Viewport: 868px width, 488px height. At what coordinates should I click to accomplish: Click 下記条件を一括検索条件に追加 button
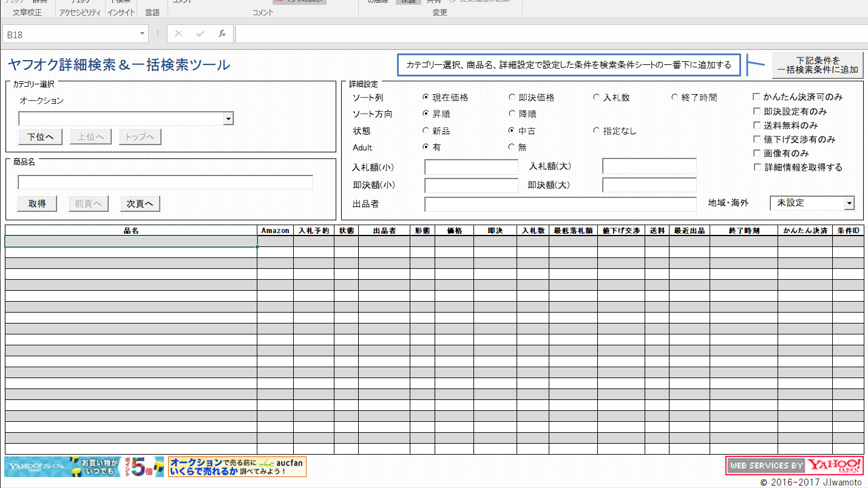click(x=818, y=66)
